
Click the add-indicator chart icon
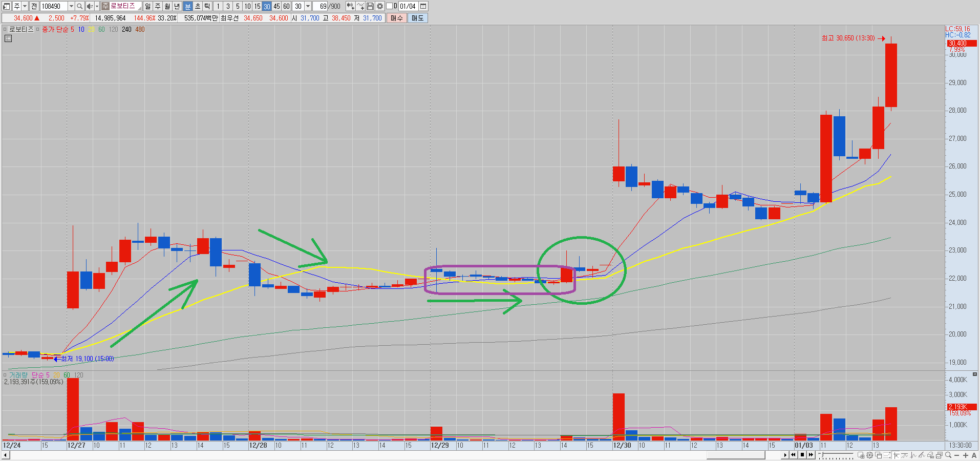coord(350,6)
